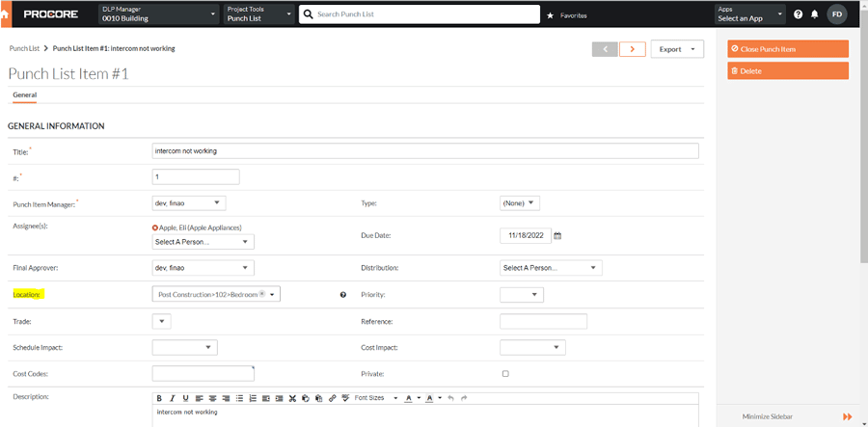Open the notifications bell

[814, 14]
